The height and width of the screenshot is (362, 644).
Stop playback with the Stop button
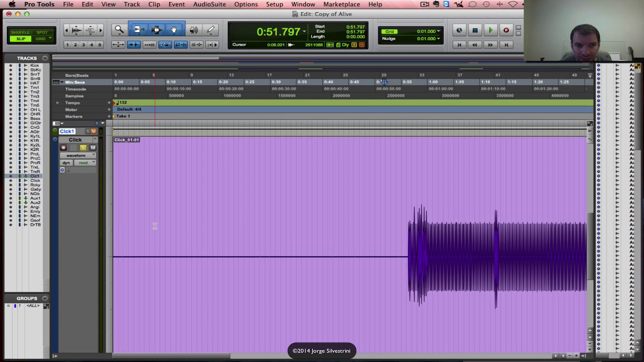click(474, 30)
